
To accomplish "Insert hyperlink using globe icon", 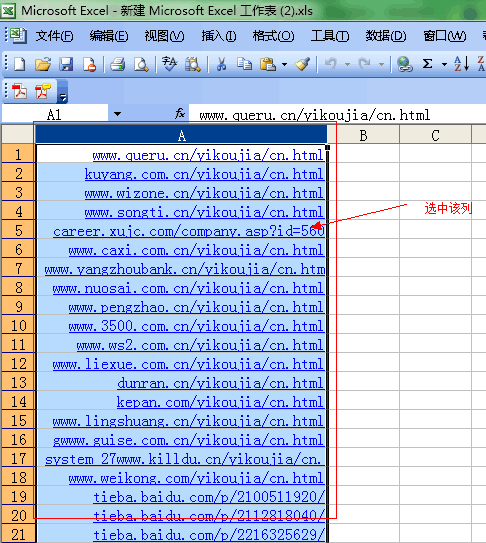I will point(404,64).
